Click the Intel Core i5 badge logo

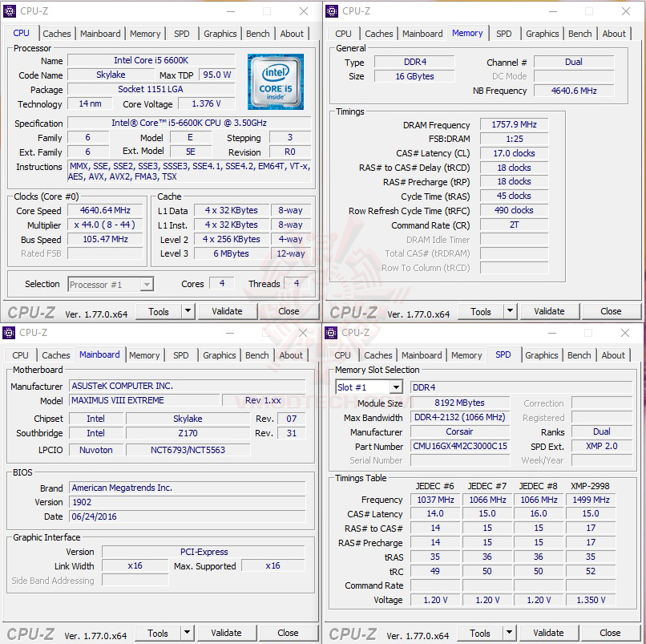pos(275,82)
